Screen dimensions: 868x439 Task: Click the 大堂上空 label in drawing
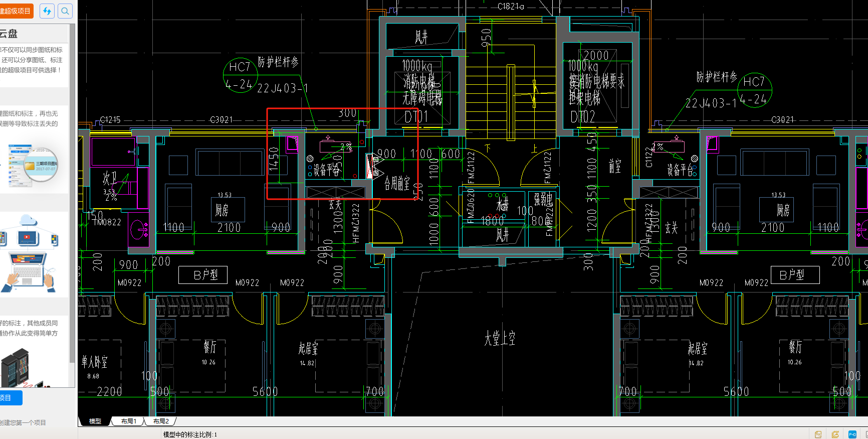coord(500,339)
